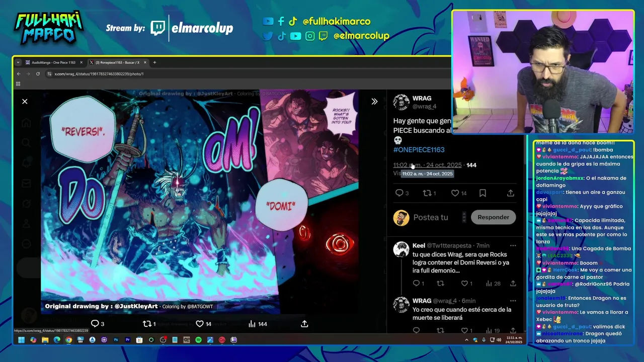The height and width of the screenshot is (362, 644).
Task: Open the @Tw1tterapesta handle
Action: (x=449, y=245)
